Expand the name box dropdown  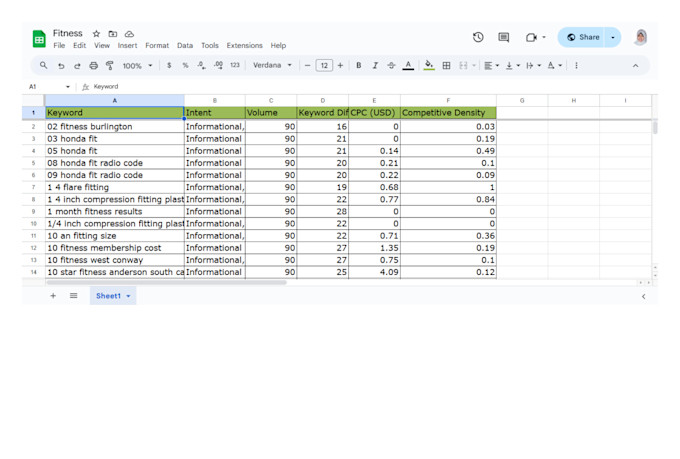pos(68,87)
